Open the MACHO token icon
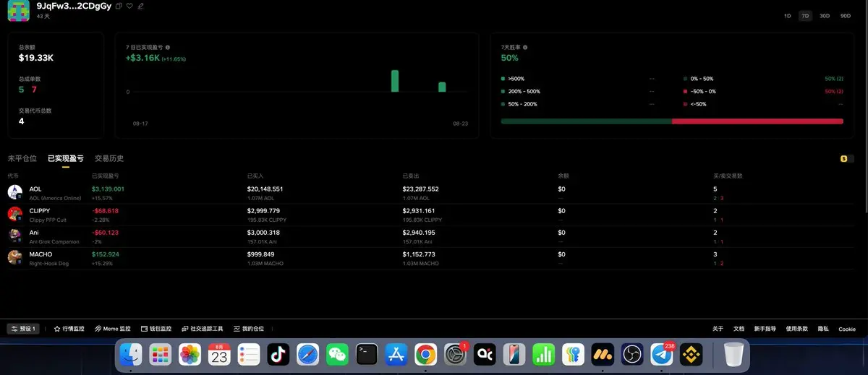 (15, 257)
